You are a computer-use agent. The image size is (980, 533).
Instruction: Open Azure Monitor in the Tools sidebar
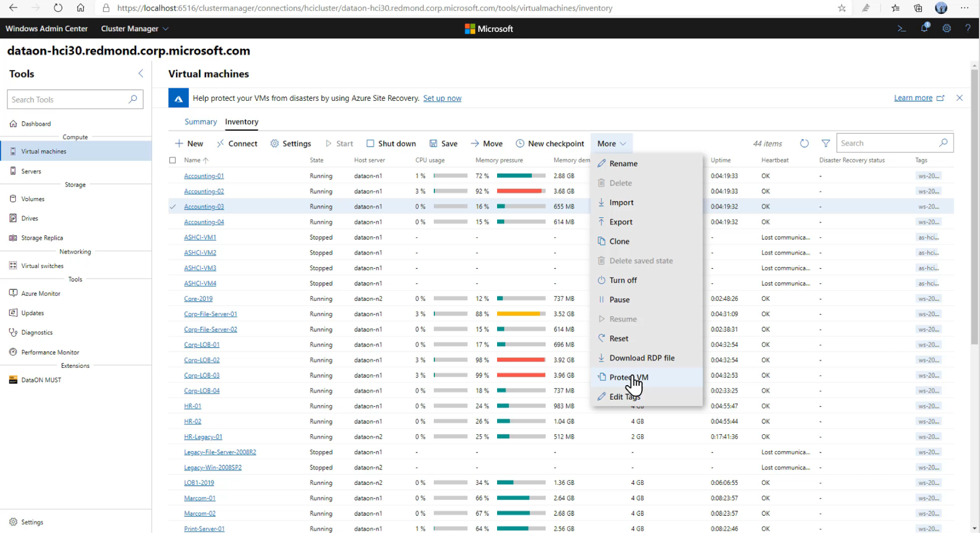tap(41, 294)
